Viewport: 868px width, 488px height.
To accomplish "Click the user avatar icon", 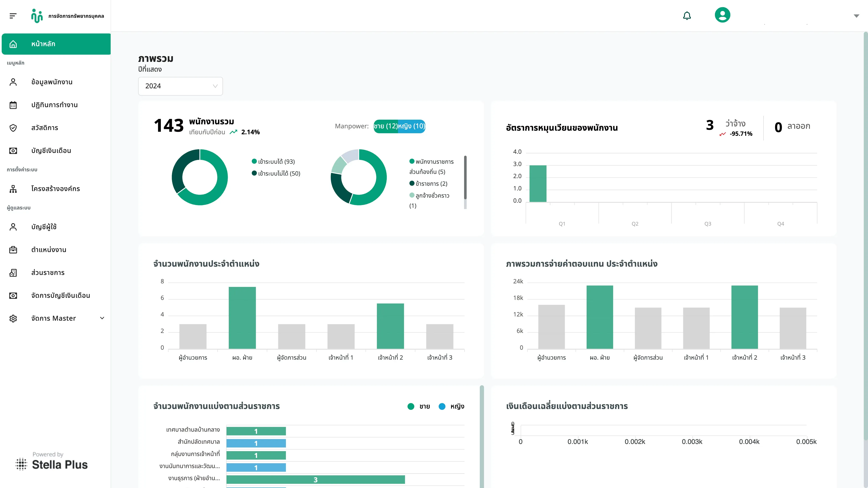I will [722, 15].
